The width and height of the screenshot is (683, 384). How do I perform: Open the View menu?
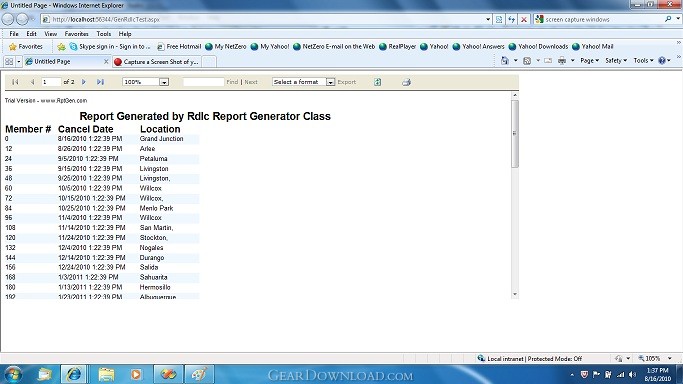(51, 34)
